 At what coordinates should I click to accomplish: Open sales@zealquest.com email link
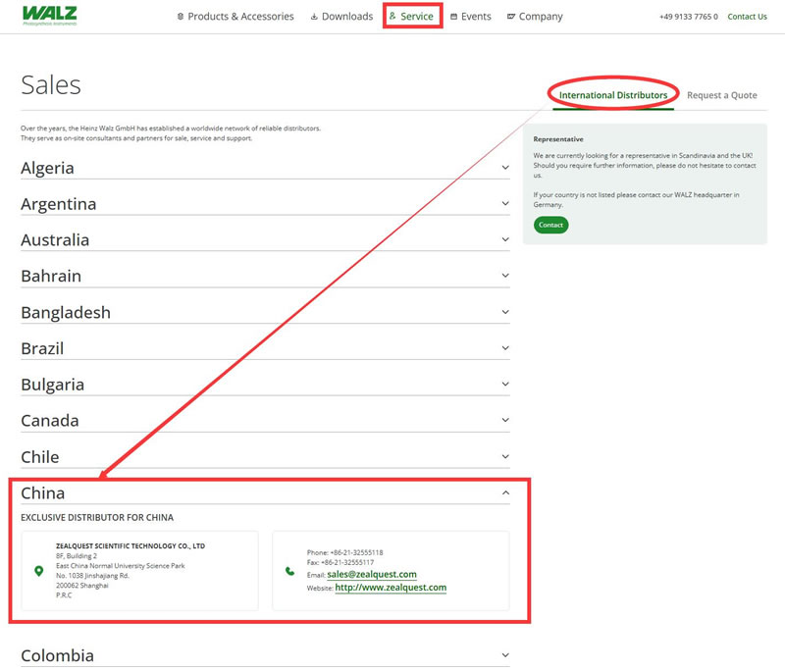[372, 574]
